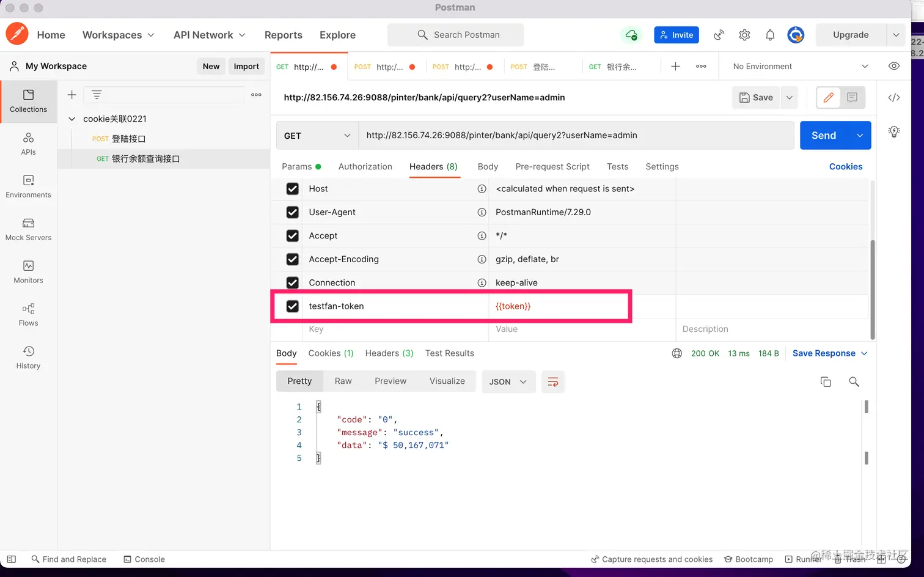Uncheck the User-Agent header checkbox

pos(293,212)
